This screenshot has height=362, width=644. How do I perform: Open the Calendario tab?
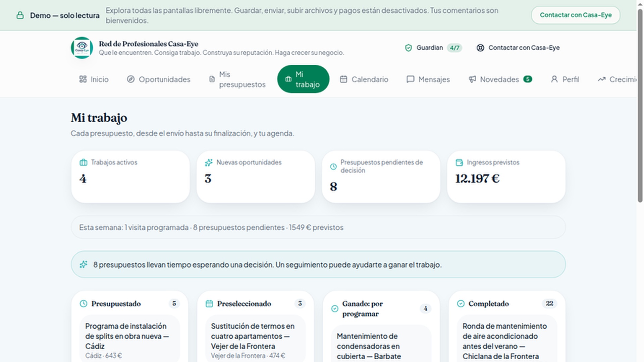(364, 79)
